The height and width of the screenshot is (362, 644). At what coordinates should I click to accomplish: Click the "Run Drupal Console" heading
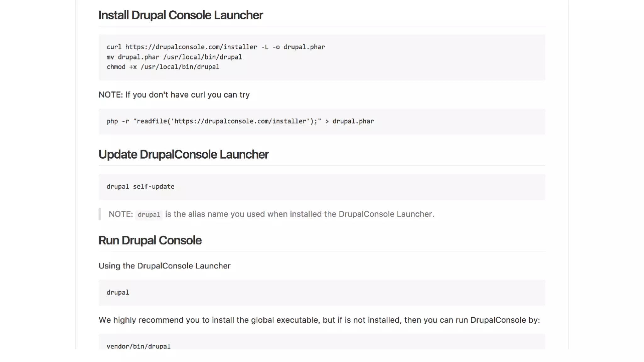pos(150,240)
